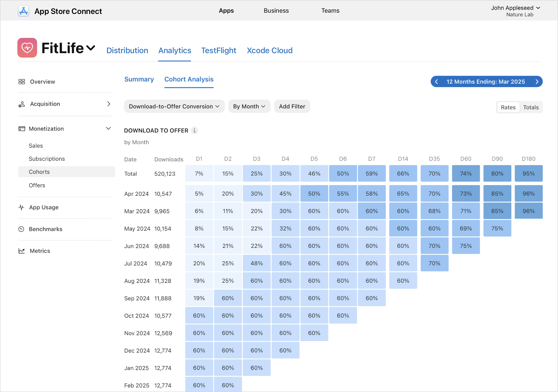The height and width of the screenshot is (392, 558).
Task: Click the App Store Connect logo icon
Action: point(23,11)
